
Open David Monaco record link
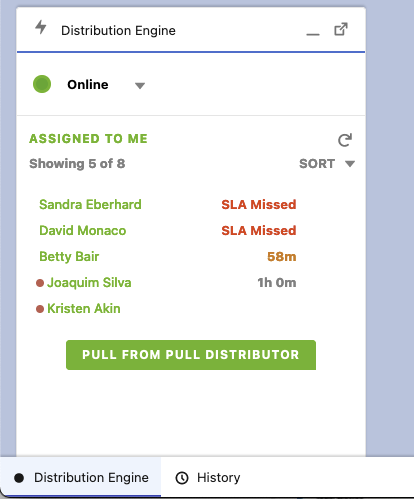tap(83, 230)
